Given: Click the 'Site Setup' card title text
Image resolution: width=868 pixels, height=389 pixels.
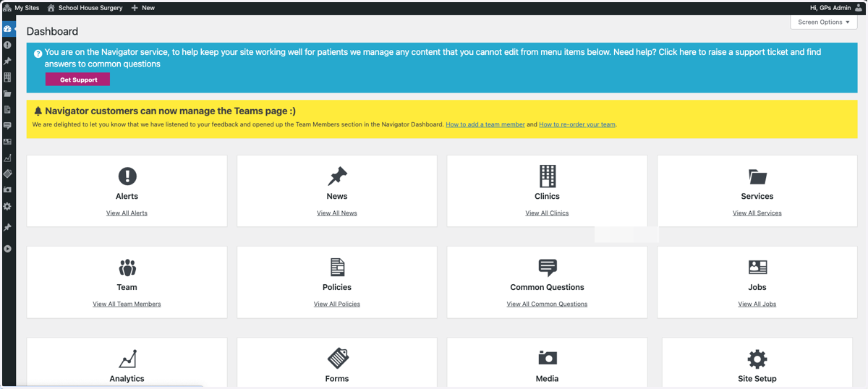Looking at the screenshot, I should coord(757,379).
